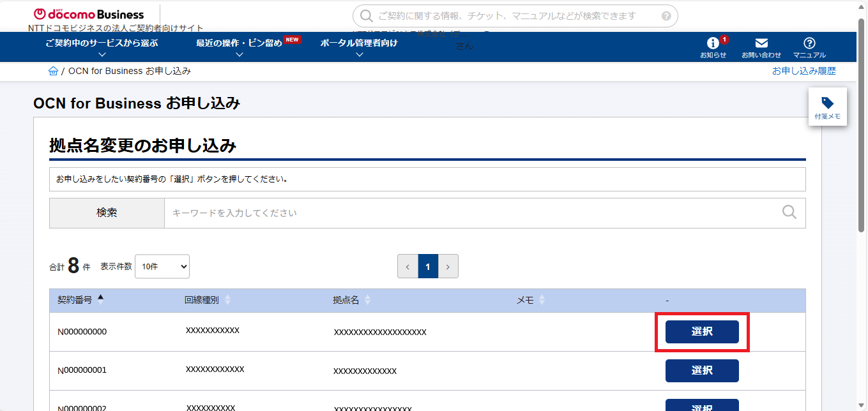Open the マニュアル help icon
Image resolution: width=868 pixels, height=411 pixels.
[809, 43]
